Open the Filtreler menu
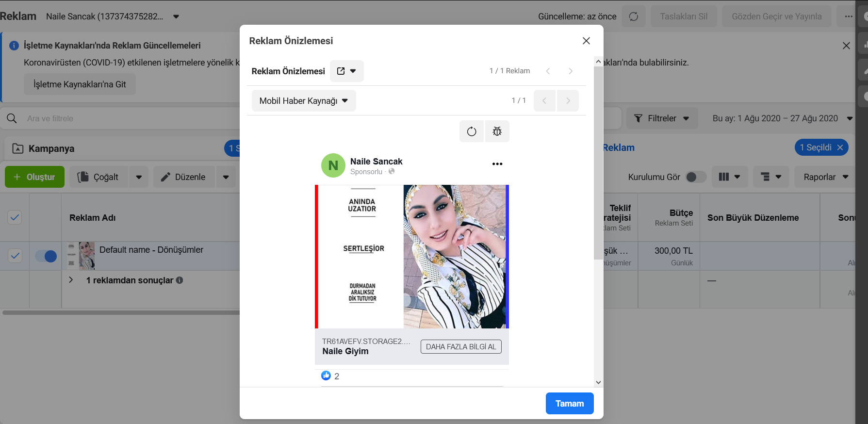Screen dimensions: 868x424 [x=662, y=118]
